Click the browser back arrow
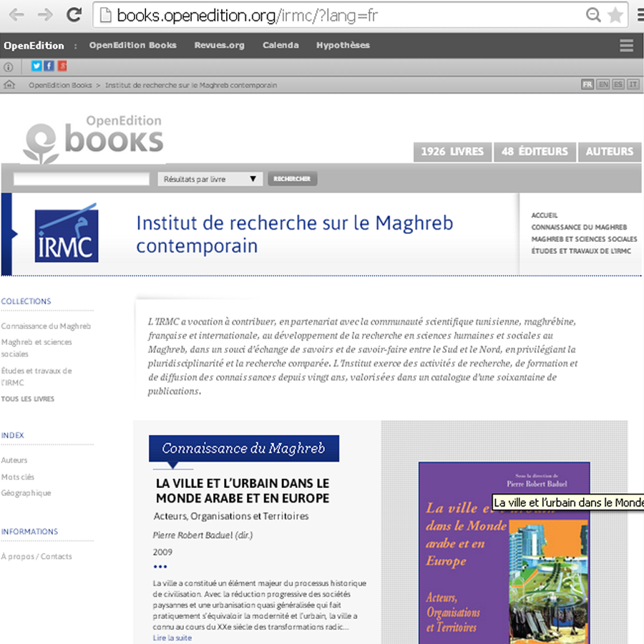This screenshot has height=644, width=644. [x=16, y=15]
